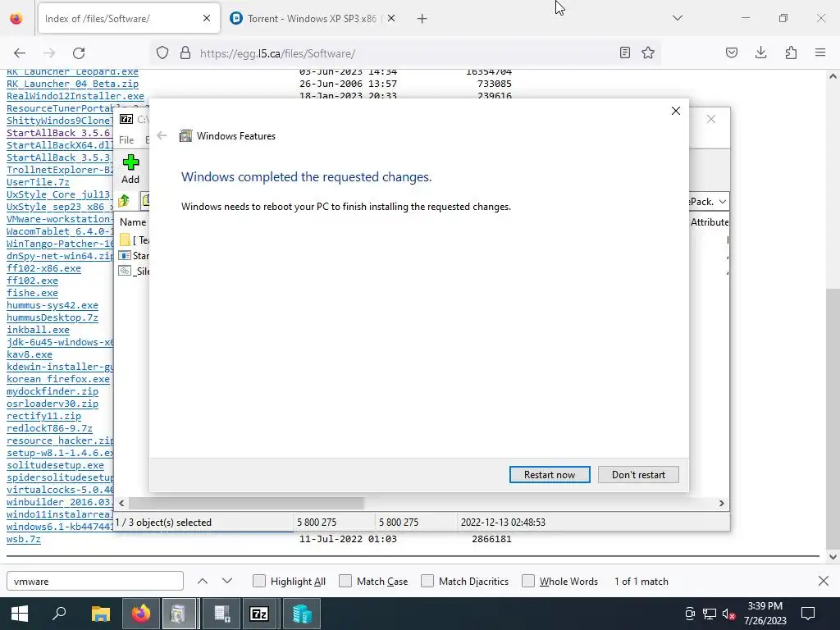Click the page scrollbar down arrow
The image size is (840, 630).
[833, 557]
